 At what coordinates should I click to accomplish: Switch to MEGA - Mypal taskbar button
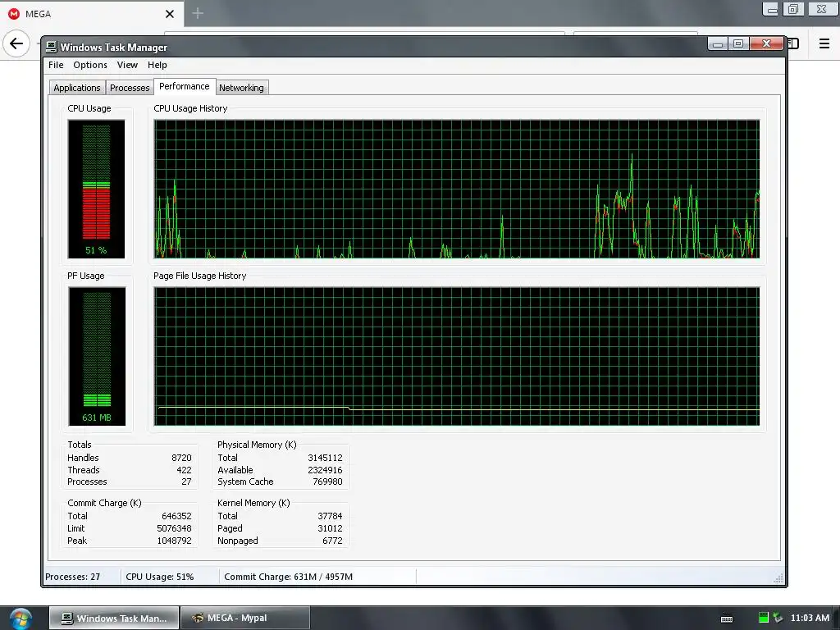pos(245,619)
